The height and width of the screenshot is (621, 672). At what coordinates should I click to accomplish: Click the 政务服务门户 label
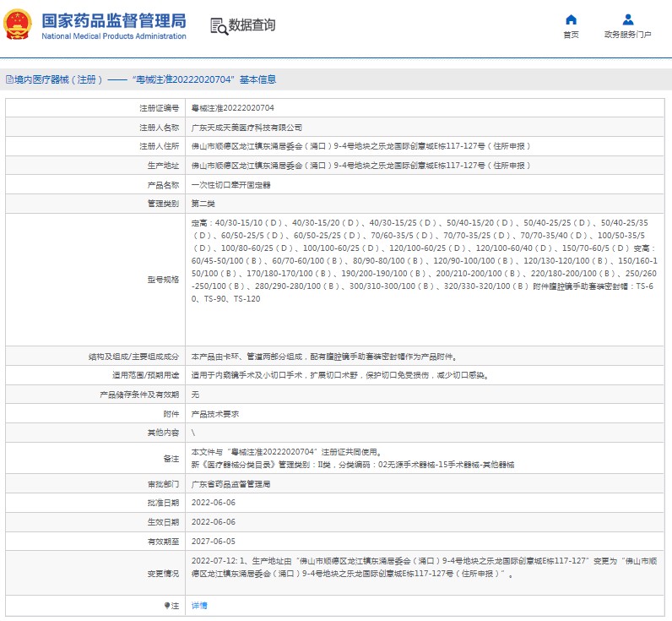coord(628,35)
